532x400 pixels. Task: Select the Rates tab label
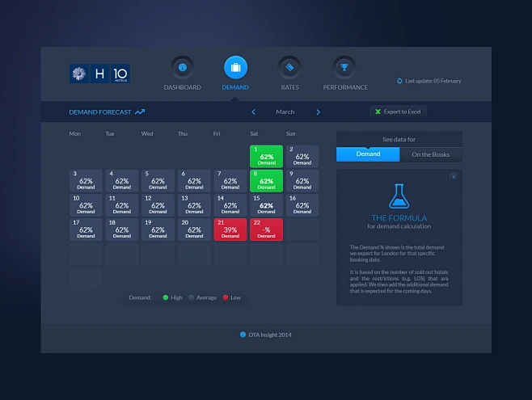(289, 87)
